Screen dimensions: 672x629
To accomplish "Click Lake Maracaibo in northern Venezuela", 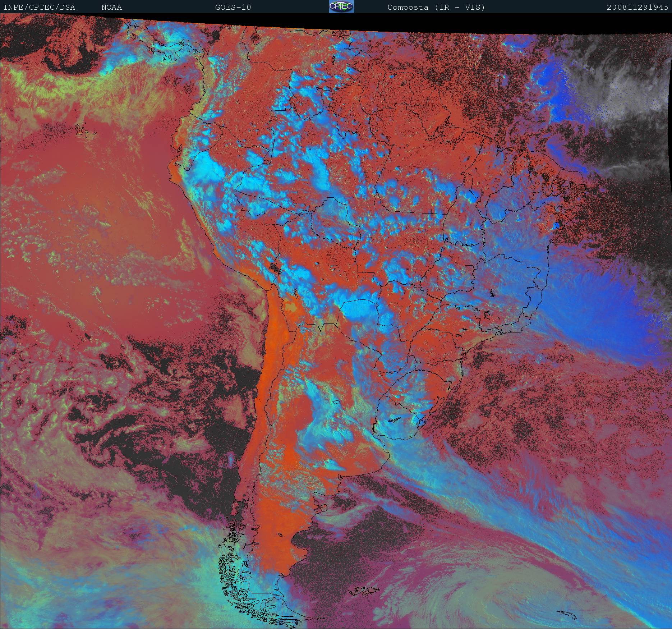I will tap(254, 37).
